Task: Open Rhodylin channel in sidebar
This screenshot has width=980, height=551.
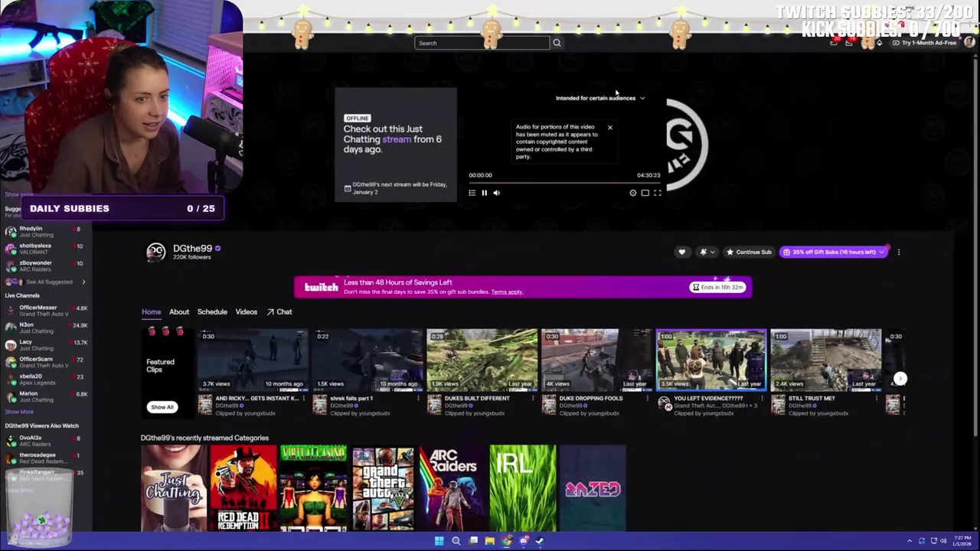Action: click(x=46, y=231)
